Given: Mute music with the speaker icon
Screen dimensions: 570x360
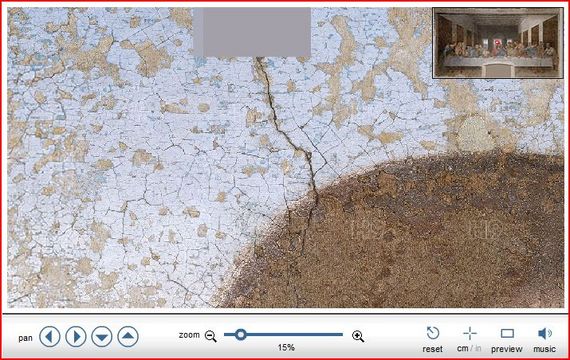Looking at the screenshot, I should pos(545,333).
